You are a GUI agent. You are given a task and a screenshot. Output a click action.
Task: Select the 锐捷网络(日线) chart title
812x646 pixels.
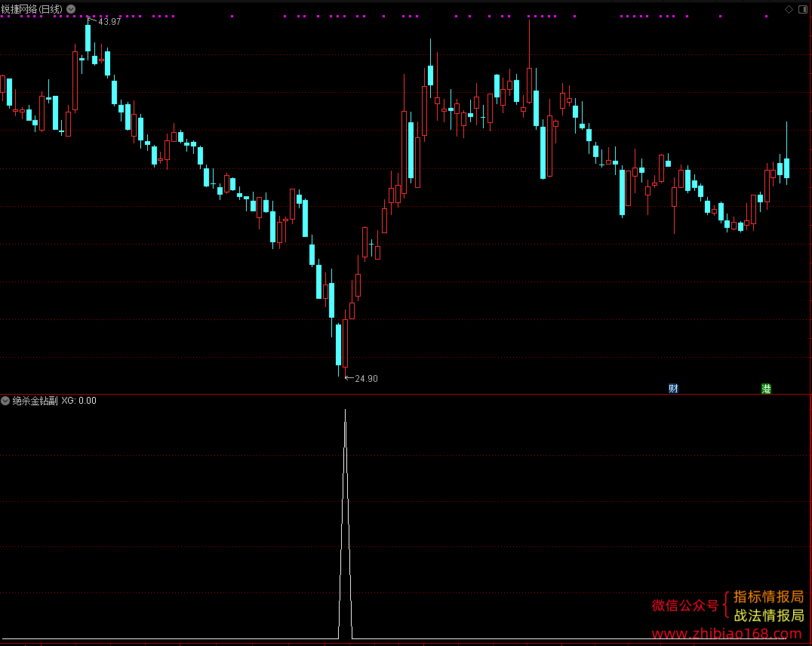coord(32,9)
